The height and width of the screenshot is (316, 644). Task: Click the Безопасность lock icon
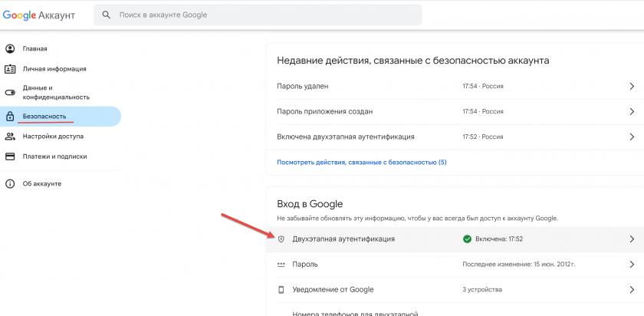click(x=10, y=117)
